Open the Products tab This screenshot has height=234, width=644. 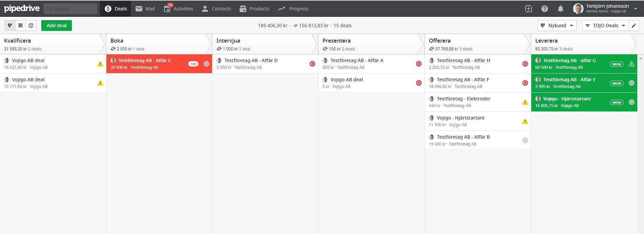[x=254, y=9]
